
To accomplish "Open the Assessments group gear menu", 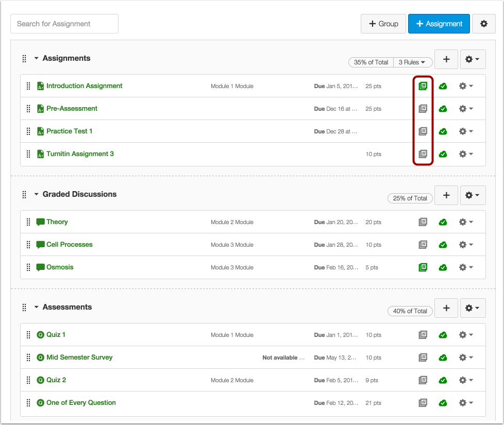I will pos(472,308).
